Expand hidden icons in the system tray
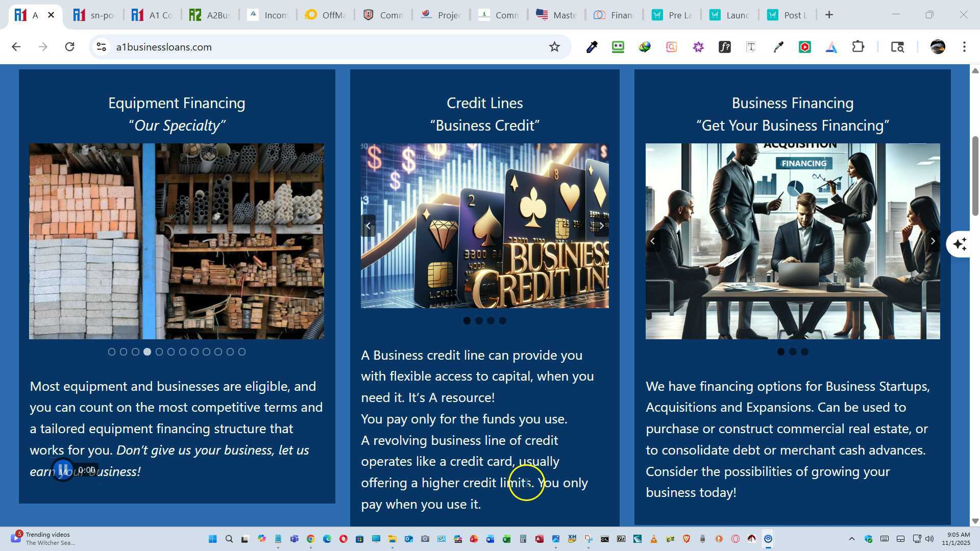This screenshot has width=980, height=551. click(x=851, y=538)
